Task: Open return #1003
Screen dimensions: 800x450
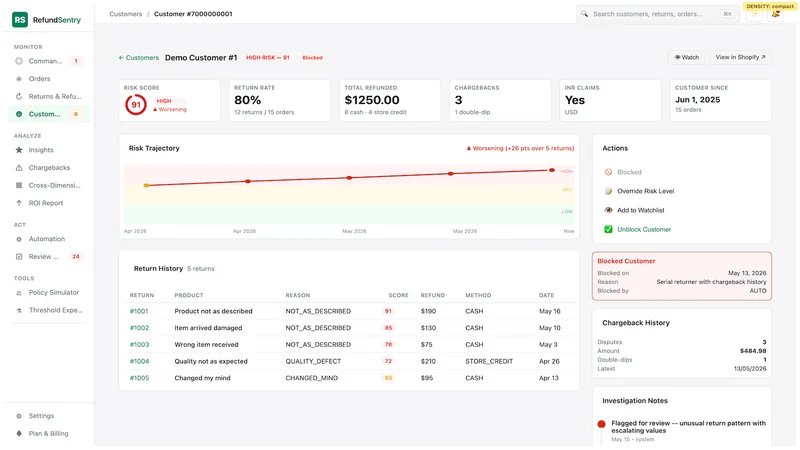Action: [x=139, y=345]
